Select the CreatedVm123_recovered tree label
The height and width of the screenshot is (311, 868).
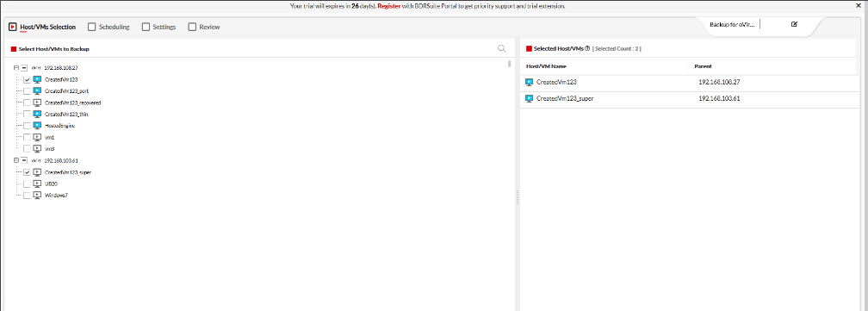(x=72, y=103)
